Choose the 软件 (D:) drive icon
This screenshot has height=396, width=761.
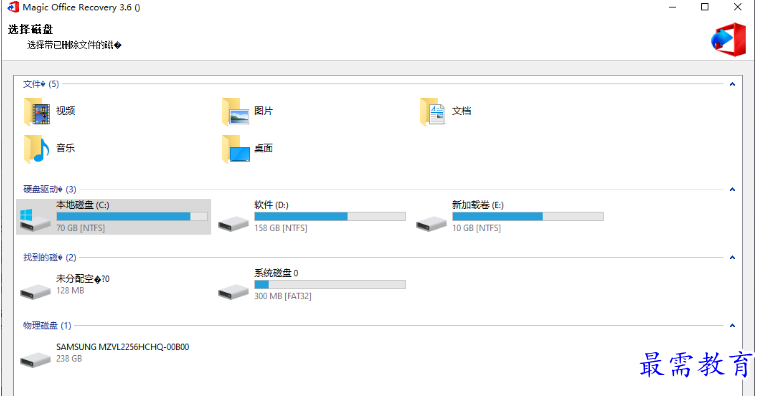[233, 224]
